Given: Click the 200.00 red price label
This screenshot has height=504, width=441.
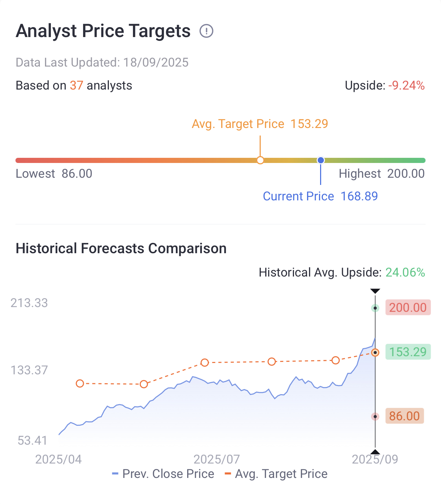Looking at the screenshot, I should tap(408, 307).
